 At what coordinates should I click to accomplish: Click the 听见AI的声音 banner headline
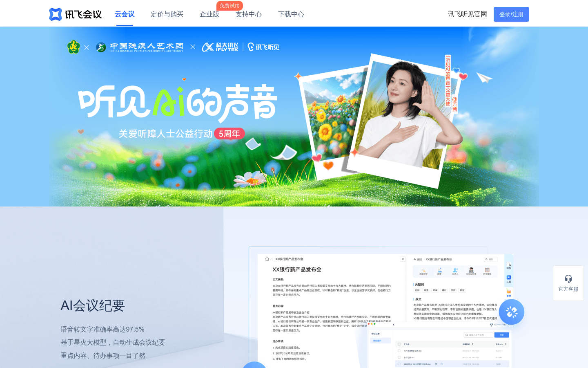coord(178,102)
